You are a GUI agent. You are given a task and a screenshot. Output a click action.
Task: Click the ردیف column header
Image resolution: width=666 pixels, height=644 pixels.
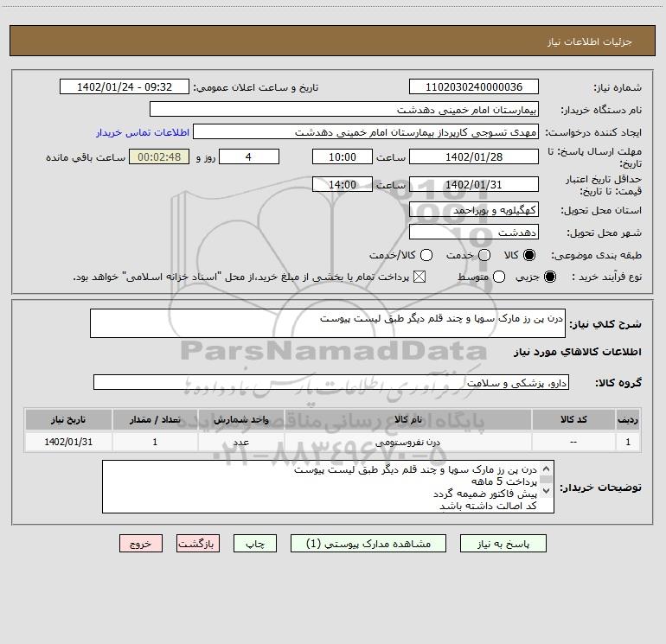[x=628, y=419]
